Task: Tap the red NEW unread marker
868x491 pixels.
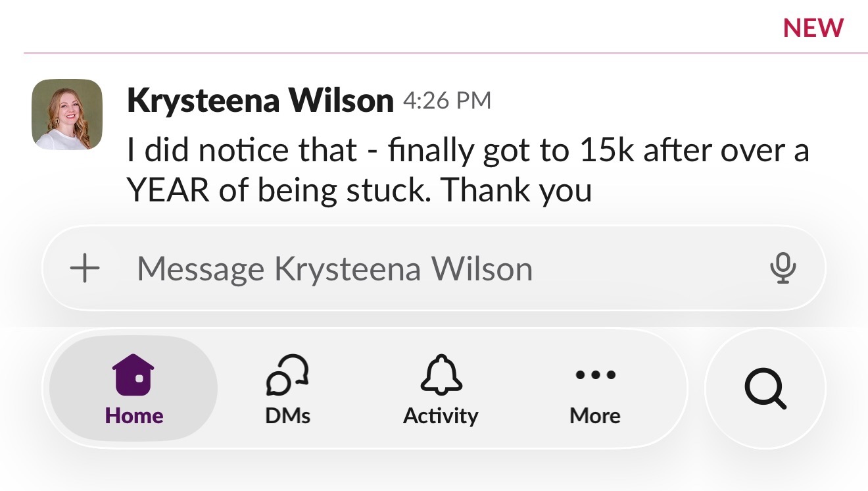Action: click(813, 28)
